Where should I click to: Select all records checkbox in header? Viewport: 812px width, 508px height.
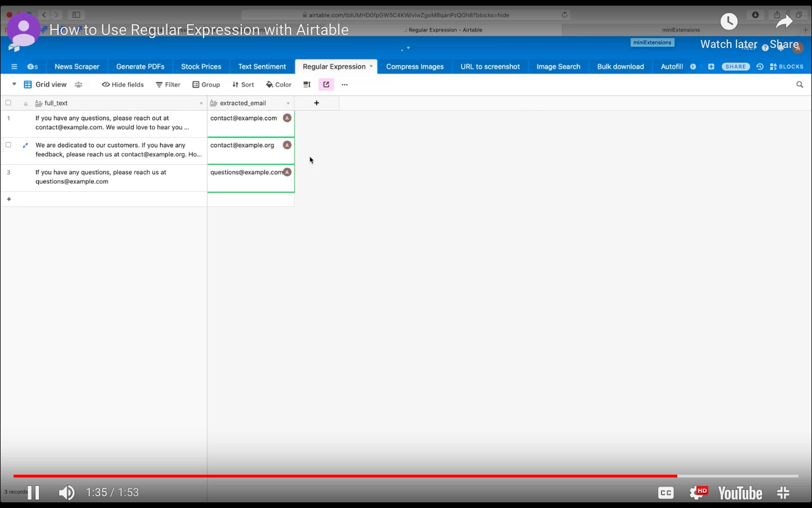click(x=8, y=103)
